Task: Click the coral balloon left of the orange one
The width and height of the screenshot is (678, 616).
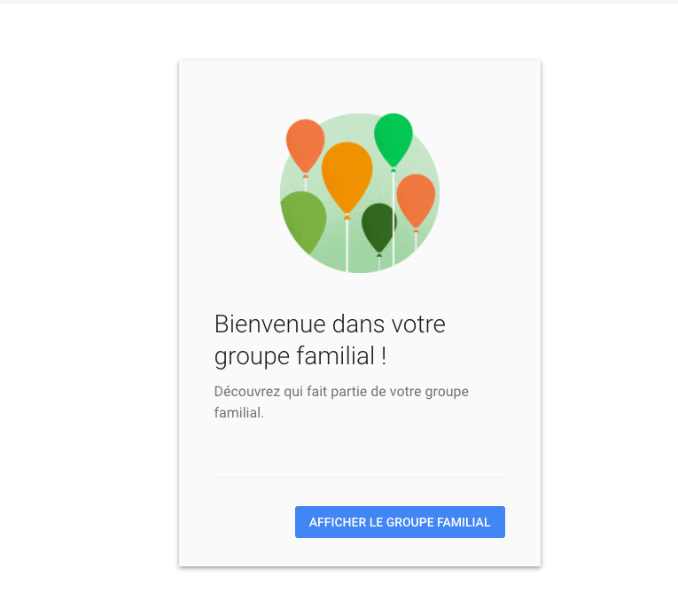Action: tap(305, 144)
